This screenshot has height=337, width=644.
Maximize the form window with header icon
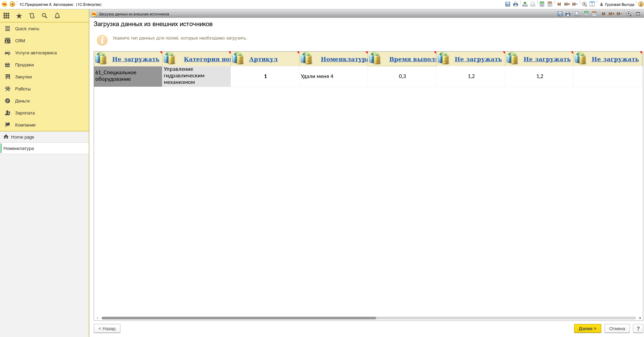click(638, 14)
